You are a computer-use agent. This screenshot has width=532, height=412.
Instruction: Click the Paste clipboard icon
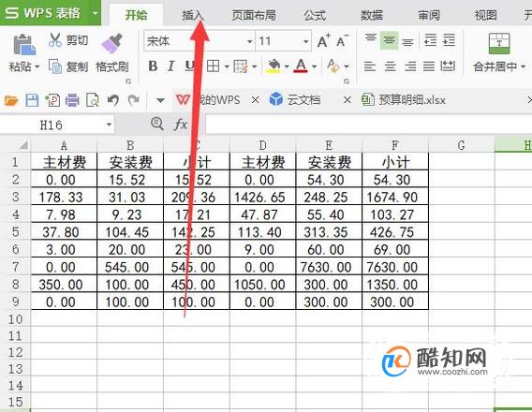[24, 45]
